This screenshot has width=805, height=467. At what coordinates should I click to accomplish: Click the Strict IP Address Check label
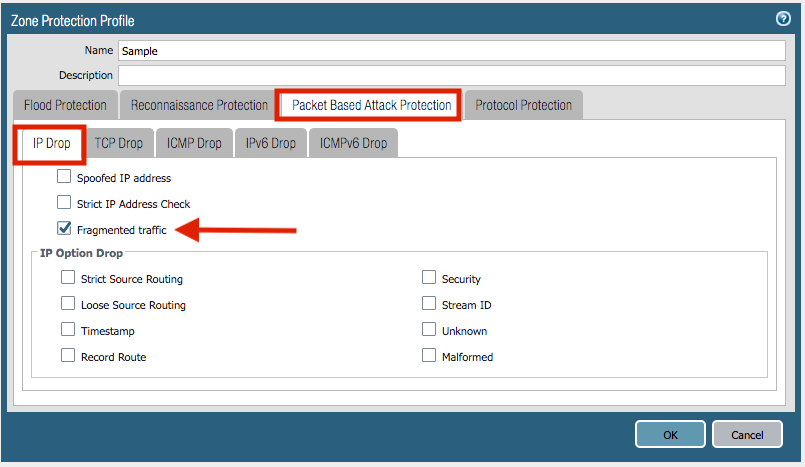coord(133,204)
